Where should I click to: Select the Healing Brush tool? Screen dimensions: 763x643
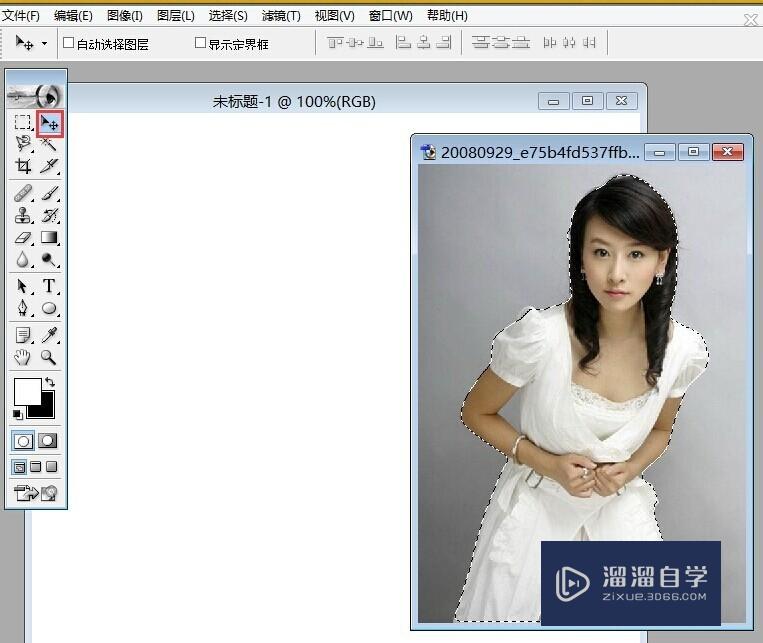pyautogui.click(x=22, y=193)
